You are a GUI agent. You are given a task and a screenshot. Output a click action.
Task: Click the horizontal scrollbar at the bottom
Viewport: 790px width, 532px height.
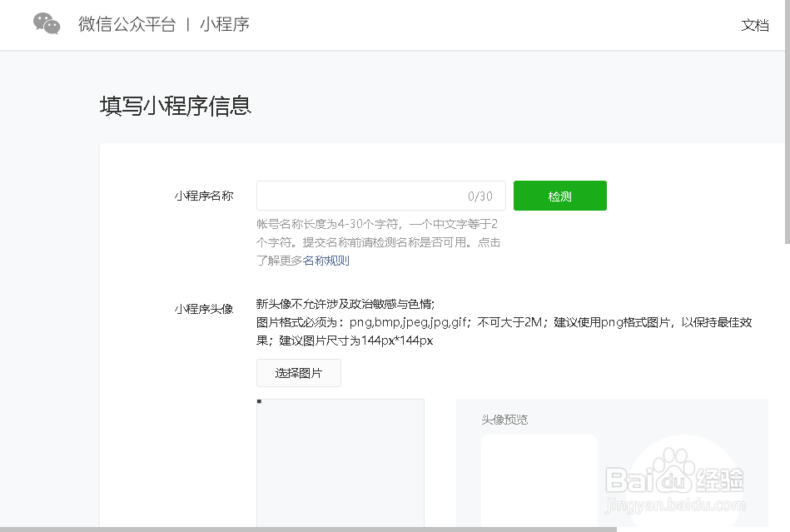click(x=308, y=530)
